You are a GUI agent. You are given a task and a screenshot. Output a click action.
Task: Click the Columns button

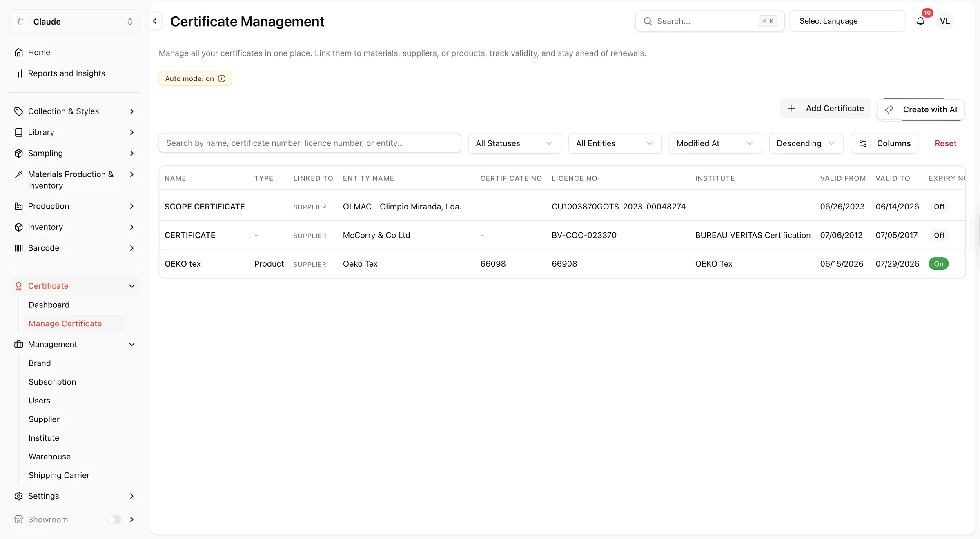pos(884,143)
